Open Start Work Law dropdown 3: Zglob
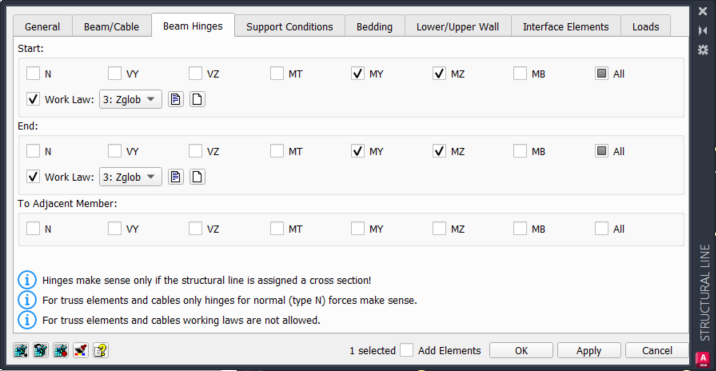 [x=131, y=99]
